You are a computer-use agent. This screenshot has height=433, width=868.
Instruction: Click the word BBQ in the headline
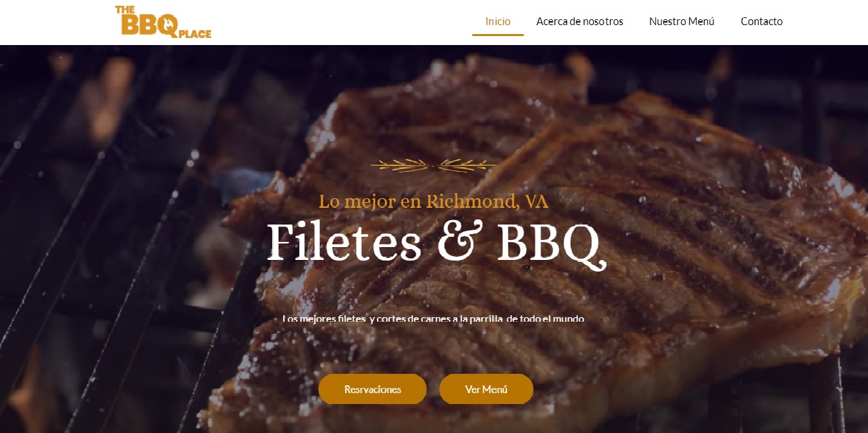coord(551,244)
